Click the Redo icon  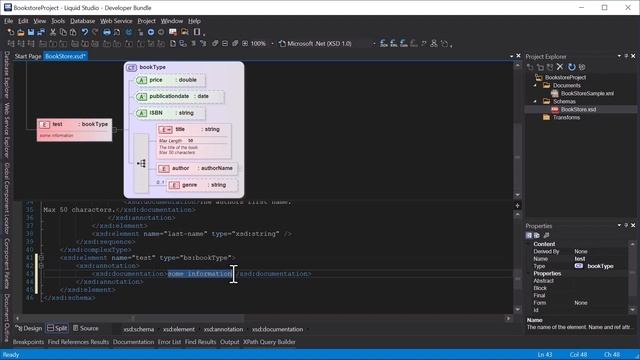95,32
